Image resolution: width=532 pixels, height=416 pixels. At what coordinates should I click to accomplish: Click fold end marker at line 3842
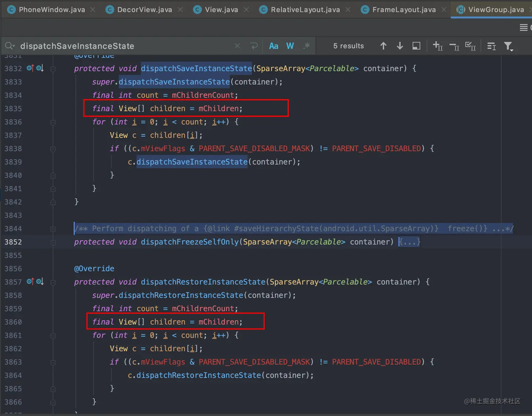(53, 202)
